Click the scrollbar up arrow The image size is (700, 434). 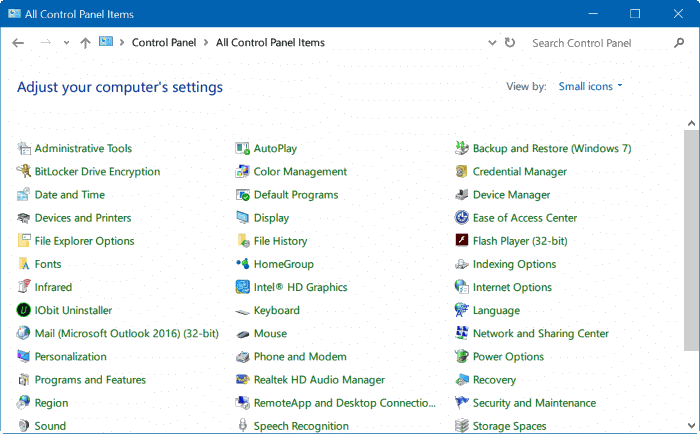[x=692, y=123]
